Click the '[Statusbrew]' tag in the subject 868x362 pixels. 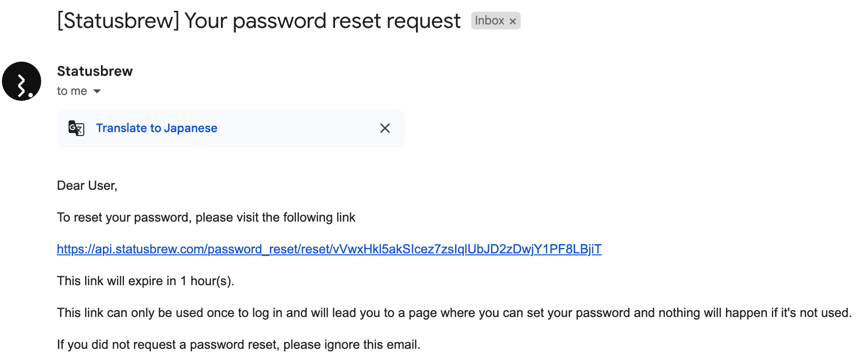[x=119, y=21]
